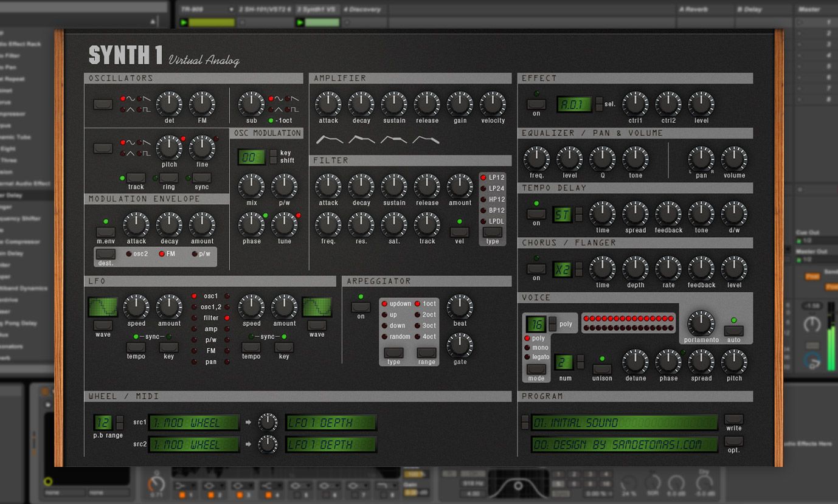Viewport: 838px width, 504px height.
Task: Select the sub oscillator sine wave LED
Action: click(271, 99)
